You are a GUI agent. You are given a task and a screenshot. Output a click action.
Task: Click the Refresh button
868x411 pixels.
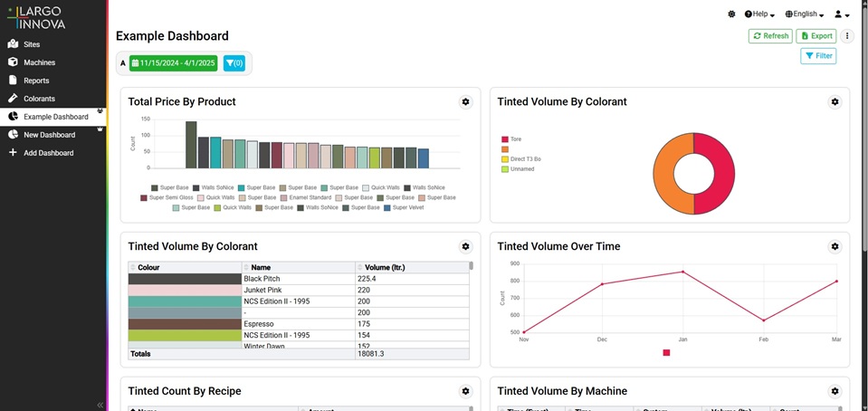click(x=770, y=36)
